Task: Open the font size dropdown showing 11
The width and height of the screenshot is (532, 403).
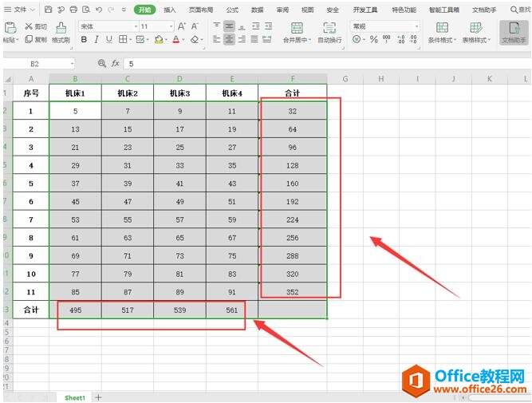Action: click(x=171, y=26)
